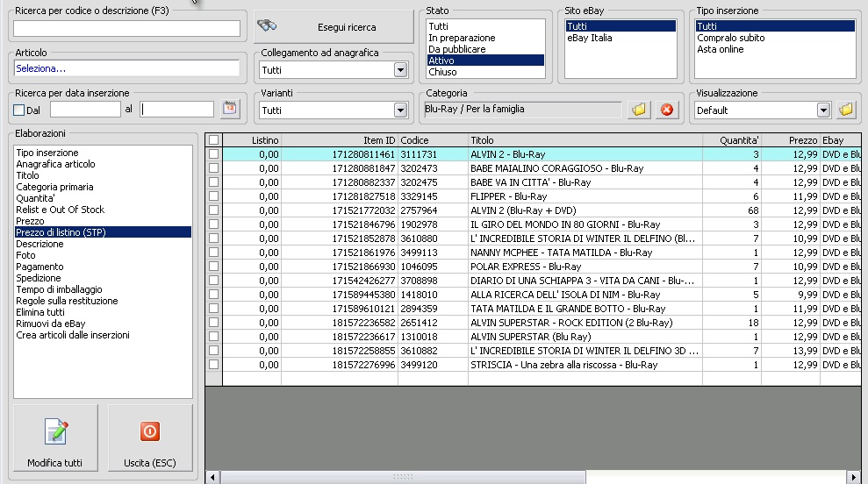868x484 pixels.
Task: Select Chiuso in the Stato list
Action: [442, 73]
